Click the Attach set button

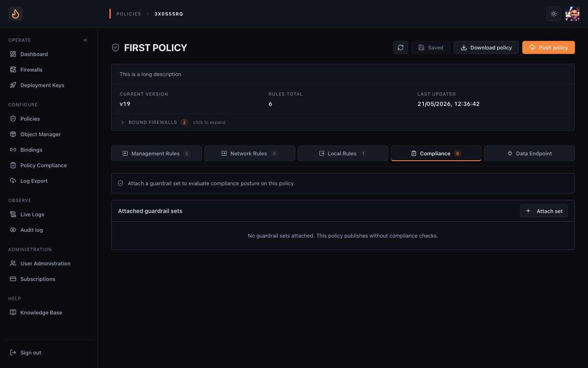click(544, 211)
